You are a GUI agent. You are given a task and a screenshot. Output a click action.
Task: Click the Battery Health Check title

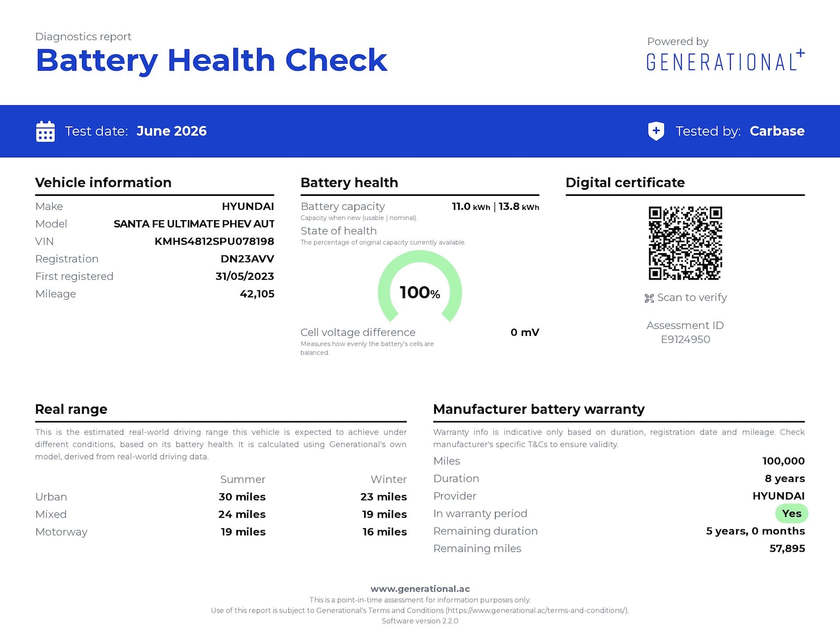point(212,60)
